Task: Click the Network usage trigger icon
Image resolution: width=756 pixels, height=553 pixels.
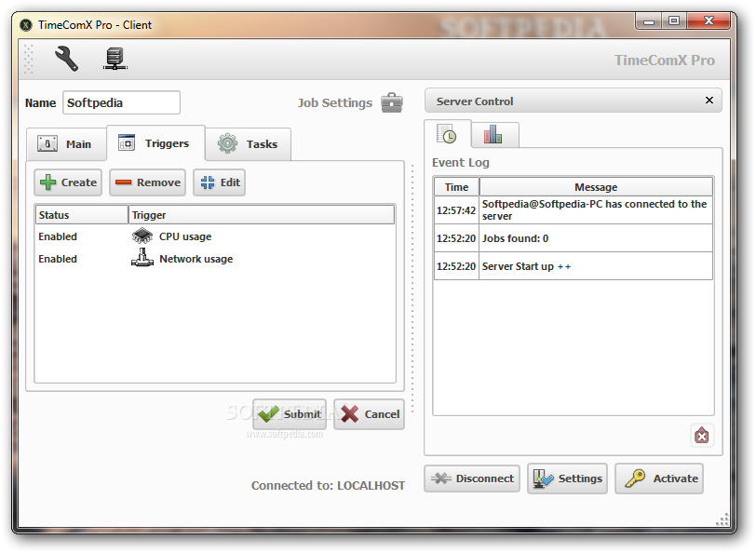Action: tap(142, 258)
